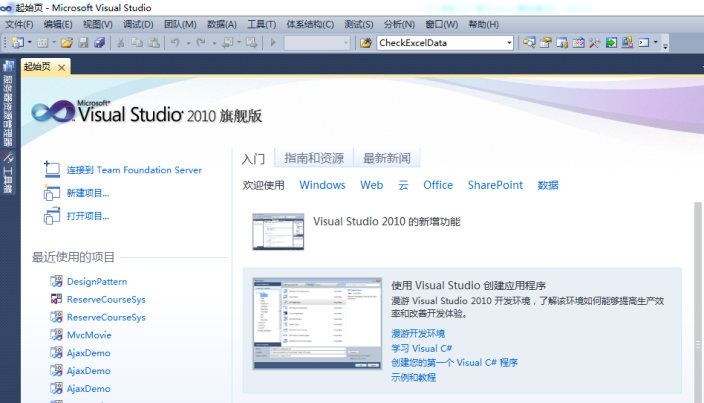
Task: Click the toolbar icon right of Properties
Action: click(562, 43)
